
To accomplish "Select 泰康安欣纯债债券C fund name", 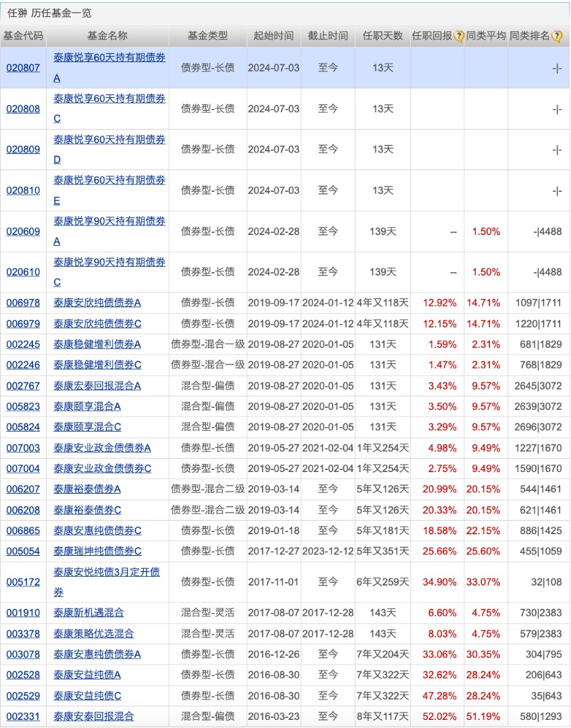I will tap(97, 323).
